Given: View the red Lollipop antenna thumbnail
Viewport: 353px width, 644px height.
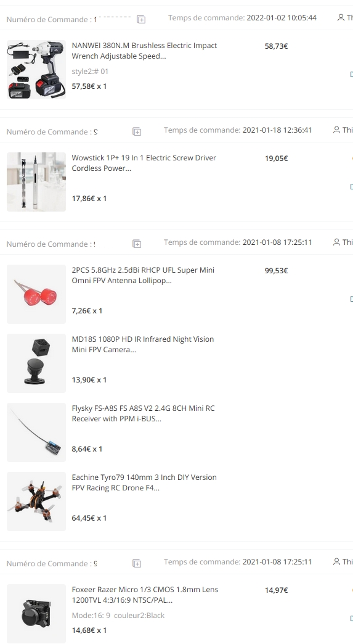Looking at the screenshot, I should coord(36,294).
